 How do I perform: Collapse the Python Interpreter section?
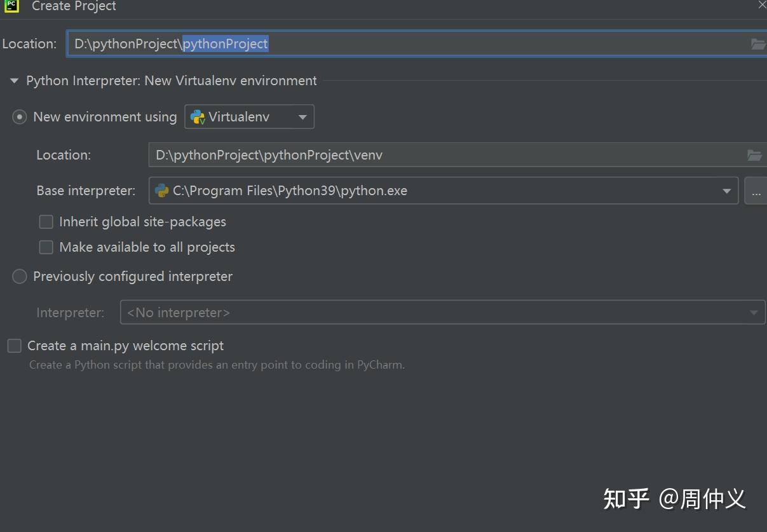point(14,81)
